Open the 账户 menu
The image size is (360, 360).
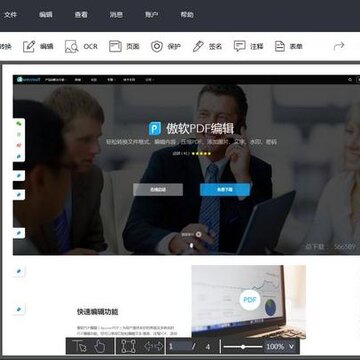[x=151, y=15]
